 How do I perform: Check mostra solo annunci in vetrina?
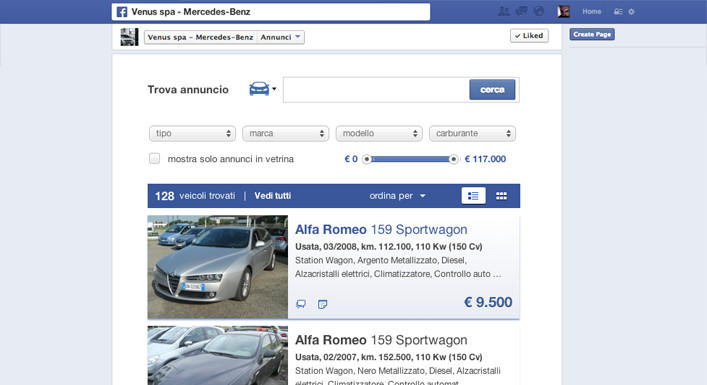tap(154, 159)
